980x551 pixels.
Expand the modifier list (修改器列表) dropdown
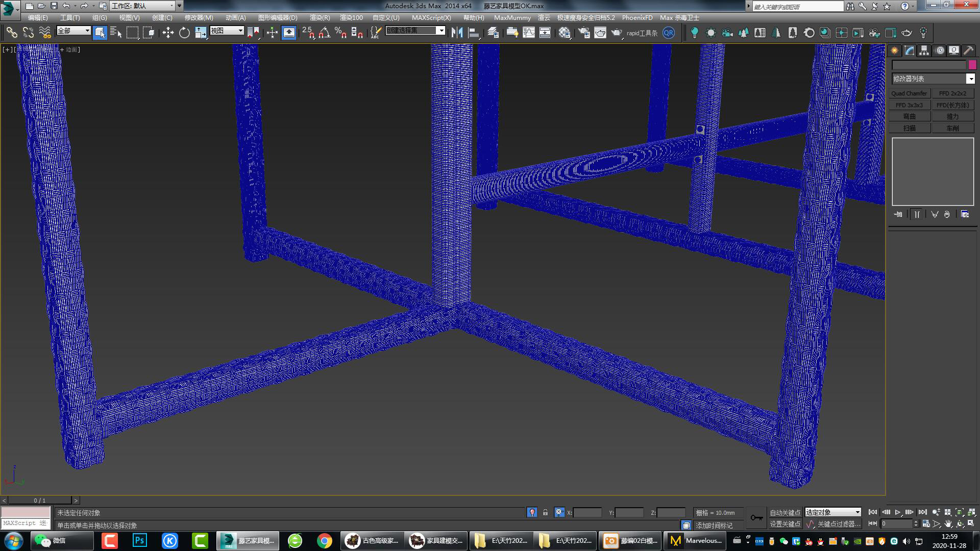tap(970, 79)
